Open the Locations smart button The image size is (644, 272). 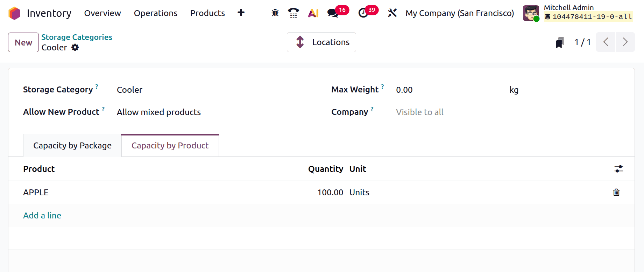pyautogui.click(x=321, y=42)
